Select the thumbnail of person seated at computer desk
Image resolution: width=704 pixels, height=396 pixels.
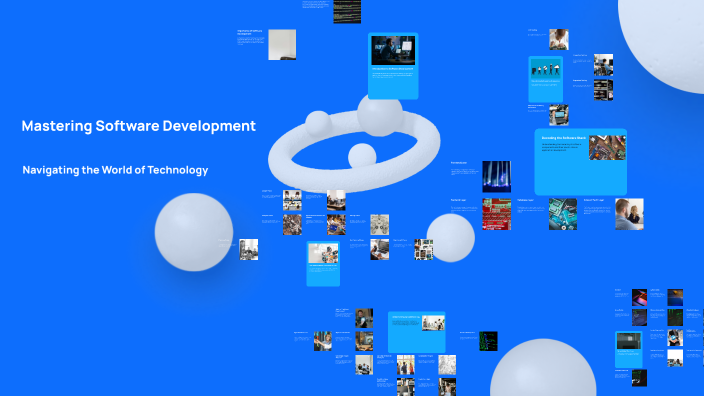point(603,65)
